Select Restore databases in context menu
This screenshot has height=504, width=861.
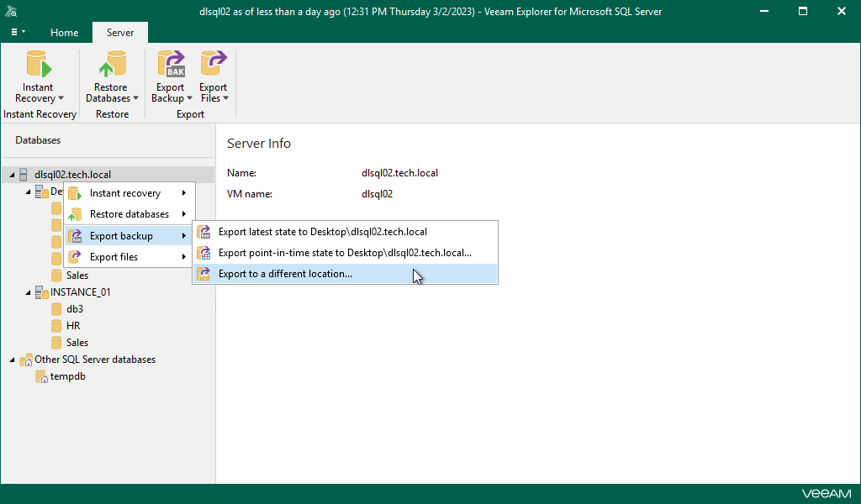pos(129,214)
